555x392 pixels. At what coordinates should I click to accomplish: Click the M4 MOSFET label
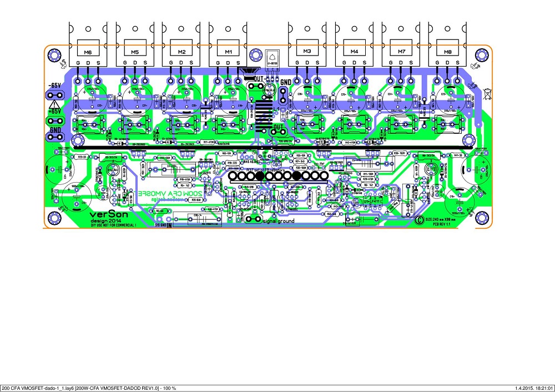click(x=354, y=52)
